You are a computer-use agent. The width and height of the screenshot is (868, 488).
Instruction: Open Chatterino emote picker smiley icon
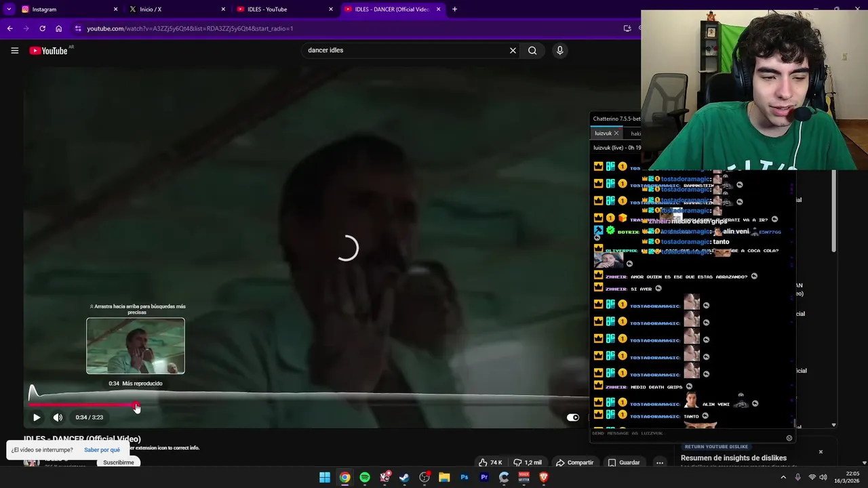pos(789,438)
